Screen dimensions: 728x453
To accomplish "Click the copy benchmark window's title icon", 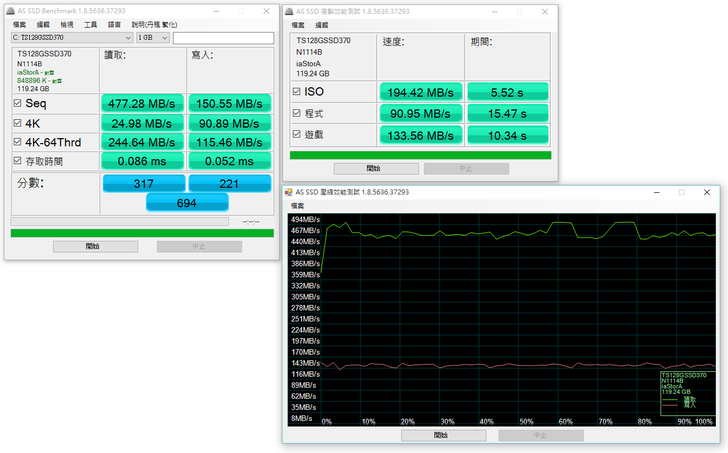I will (x=290, y=11).
